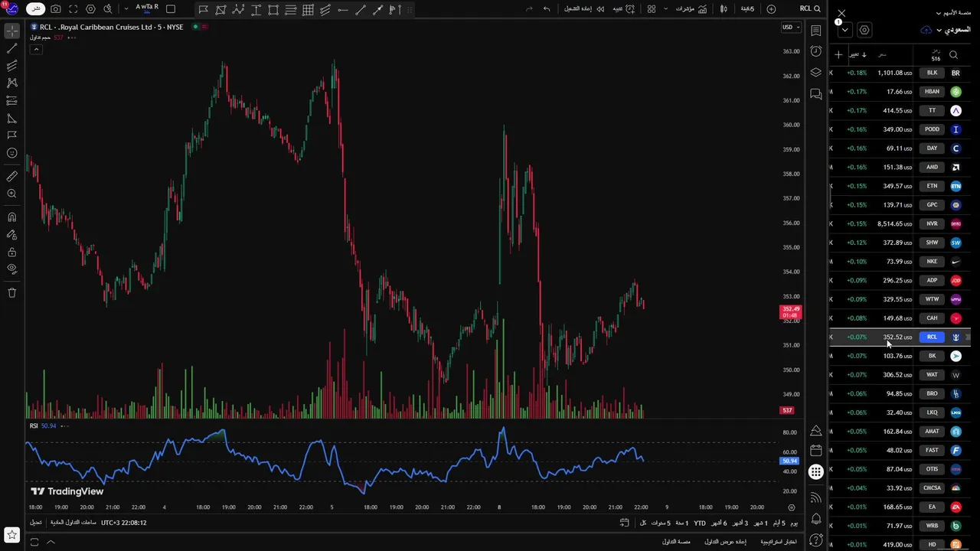The width and height of the screenshot is (980, 551).
Task: Open the watchlist panel icon in right sidebar
Action: [816, 31]
